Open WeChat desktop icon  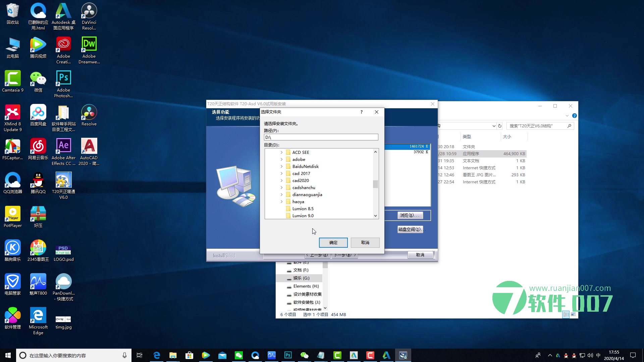(x=38, y=81)
